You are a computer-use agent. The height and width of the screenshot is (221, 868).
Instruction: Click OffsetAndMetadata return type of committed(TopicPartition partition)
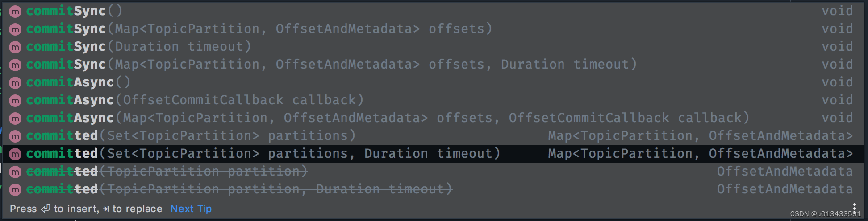coord(785,172)
